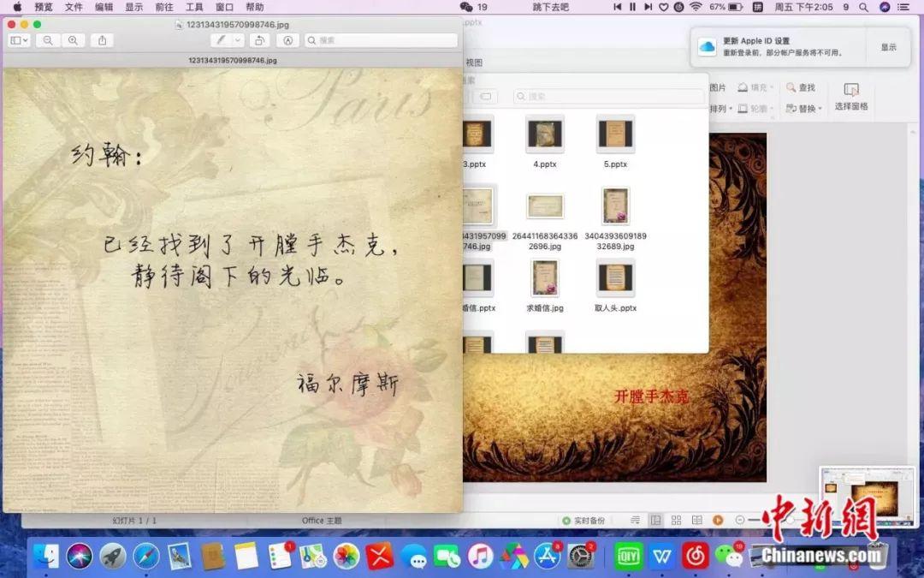The width and height of the screenshot is (924, 578).
Task: Click the share icon in Preview toolbar
Action: click(102, 40)
